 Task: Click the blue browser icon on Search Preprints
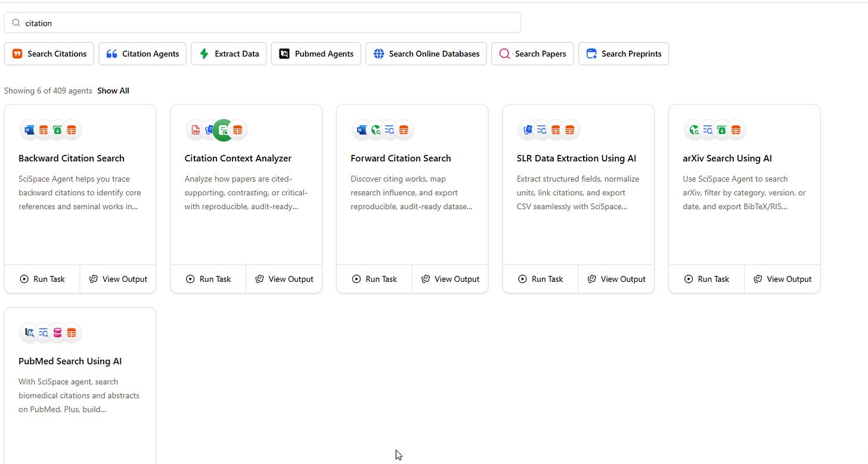(x=591, y=54)
